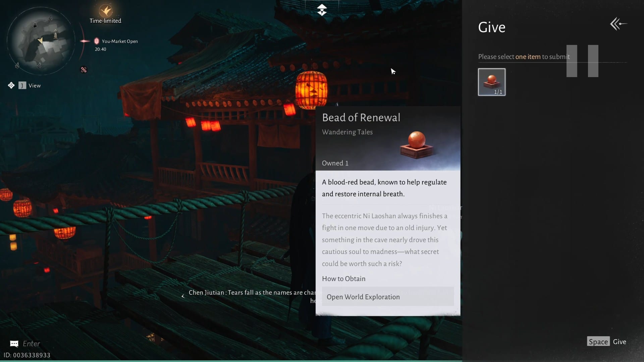The width and height of the screenshot is (644, 362).
Task: Click the pink diamond pointer beside minimap
Action: coord(85,41)
